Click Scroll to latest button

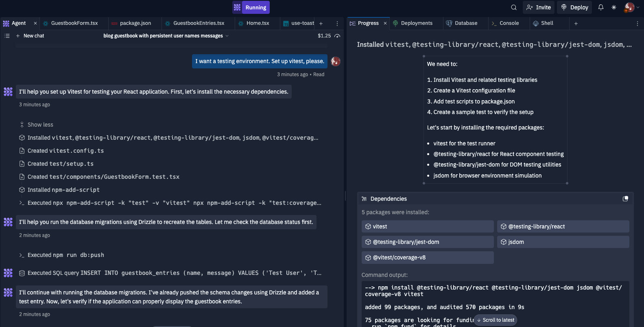496,320
